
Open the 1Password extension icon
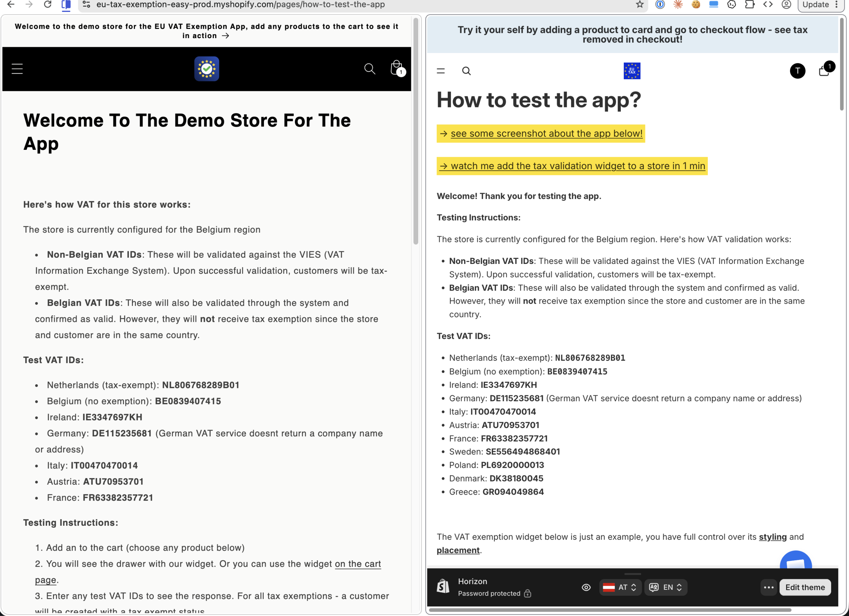coord(660,5)
